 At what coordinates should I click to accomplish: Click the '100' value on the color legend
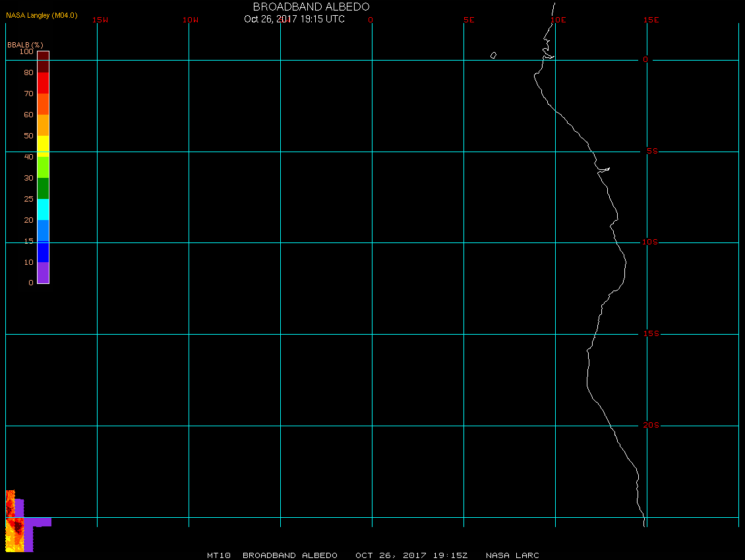point(26,51)
